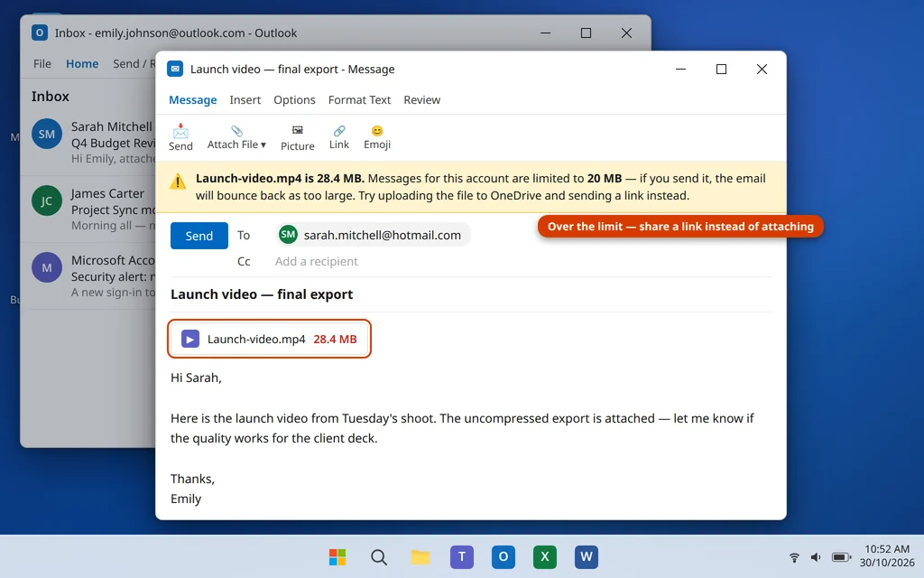
Task: Click the 28.4 MB size text
Action: tap(335, 340)
